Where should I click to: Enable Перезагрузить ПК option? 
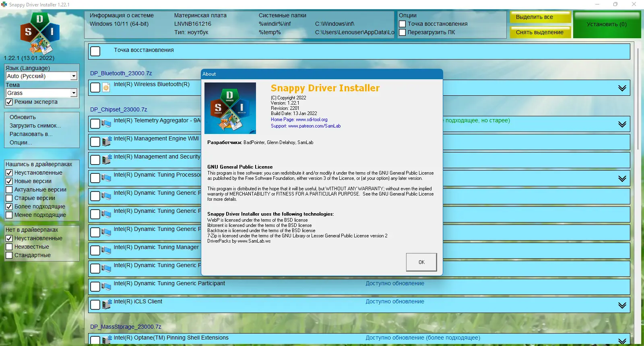click(x=402, y=32)
